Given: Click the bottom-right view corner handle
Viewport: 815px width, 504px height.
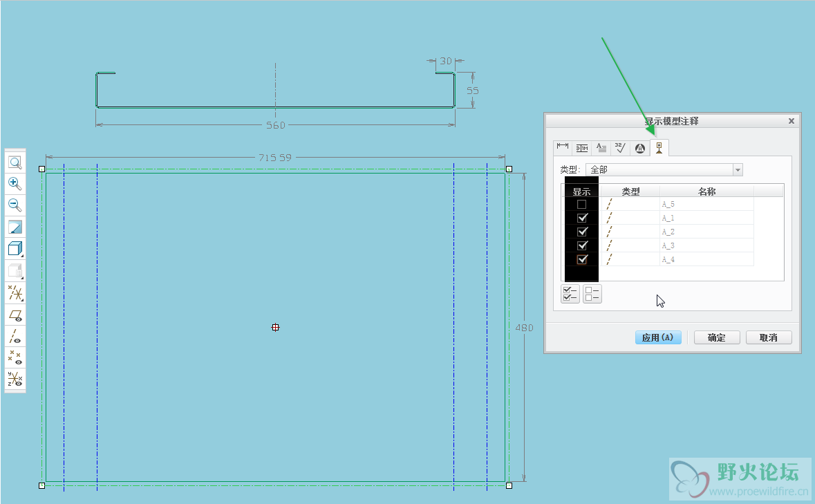Looking at the screenshot, I should [x=509, y=485].
